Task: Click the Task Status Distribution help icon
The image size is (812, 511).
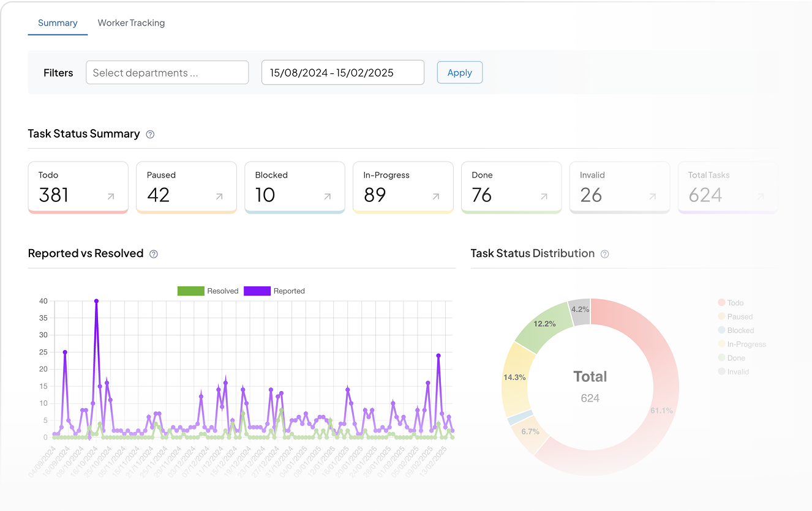Action: click(604, 253)
